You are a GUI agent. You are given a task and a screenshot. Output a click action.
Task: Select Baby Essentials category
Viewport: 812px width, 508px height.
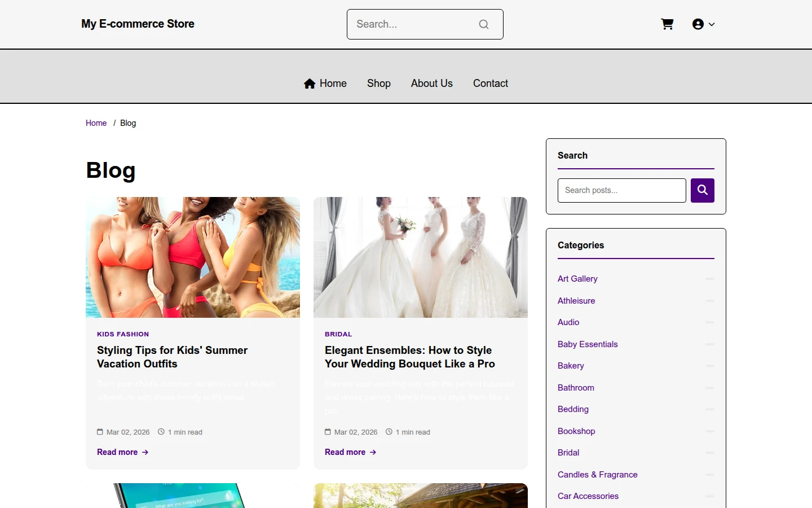(x=588, y=344)
